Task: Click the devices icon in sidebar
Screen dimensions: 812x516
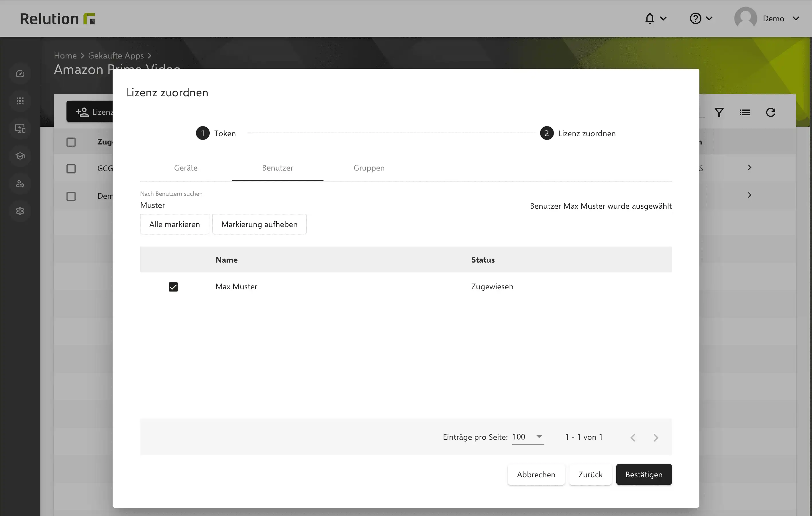Action: (x=20, y=128)
